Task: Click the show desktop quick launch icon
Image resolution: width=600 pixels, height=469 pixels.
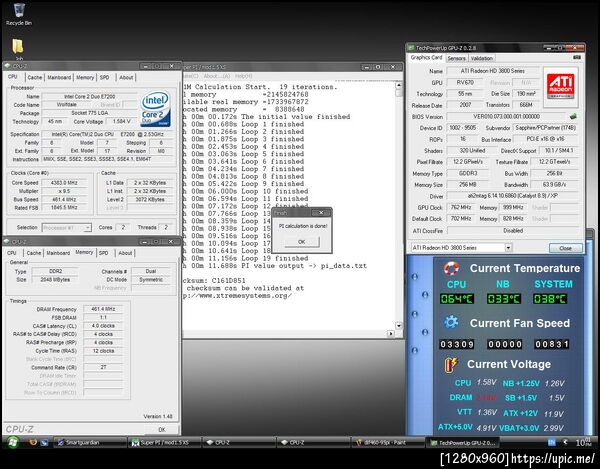Action: 44,443
